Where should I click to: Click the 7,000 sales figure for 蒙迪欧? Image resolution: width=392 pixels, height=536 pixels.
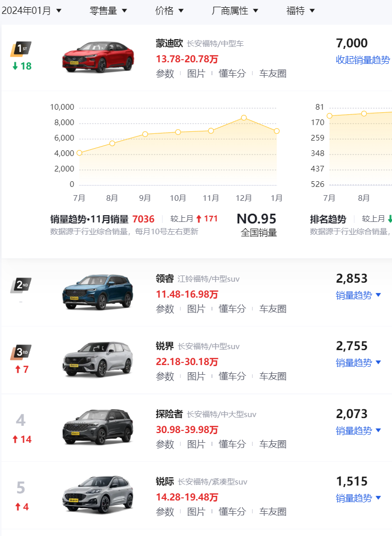(352, 43)
